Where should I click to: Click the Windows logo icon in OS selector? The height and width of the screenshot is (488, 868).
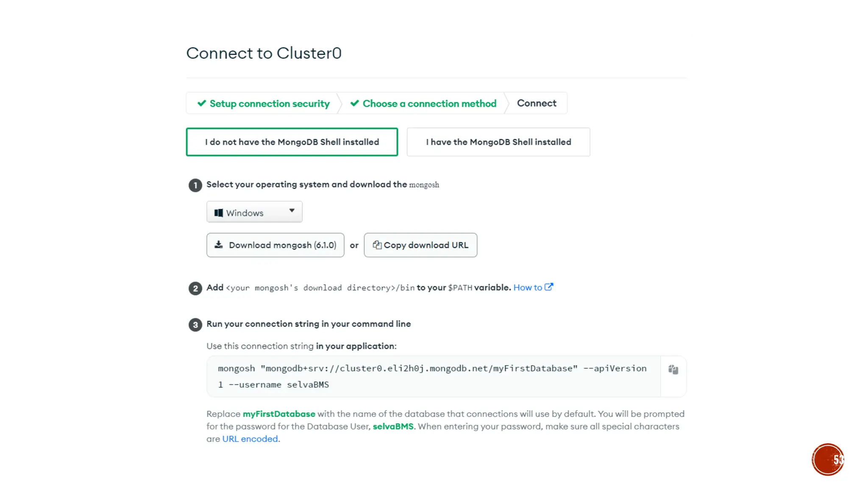[219, 213]
